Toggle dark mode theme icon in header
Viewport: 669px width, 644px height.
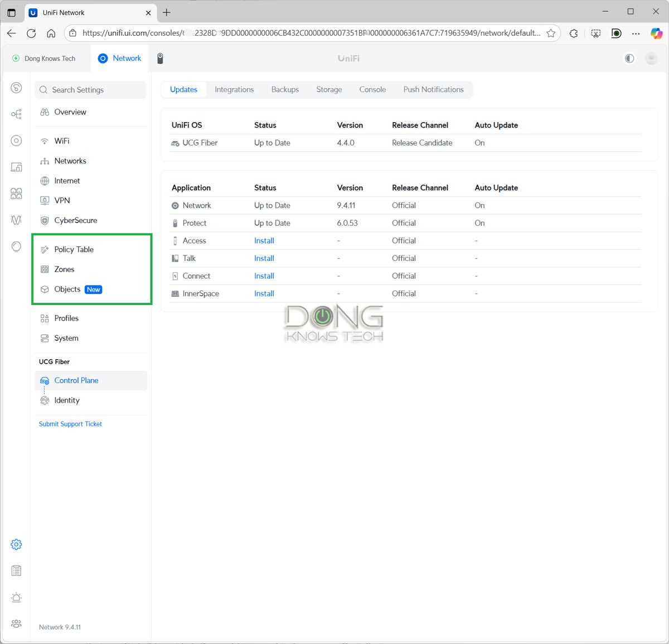tap(629, 59)
